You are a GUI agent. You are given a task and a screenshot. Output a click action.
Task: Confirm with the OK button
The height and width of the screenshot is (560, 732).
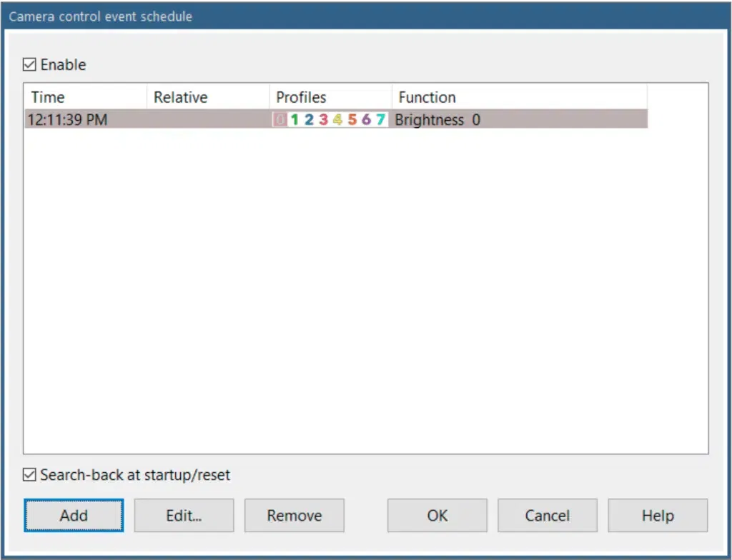(437, 516)
